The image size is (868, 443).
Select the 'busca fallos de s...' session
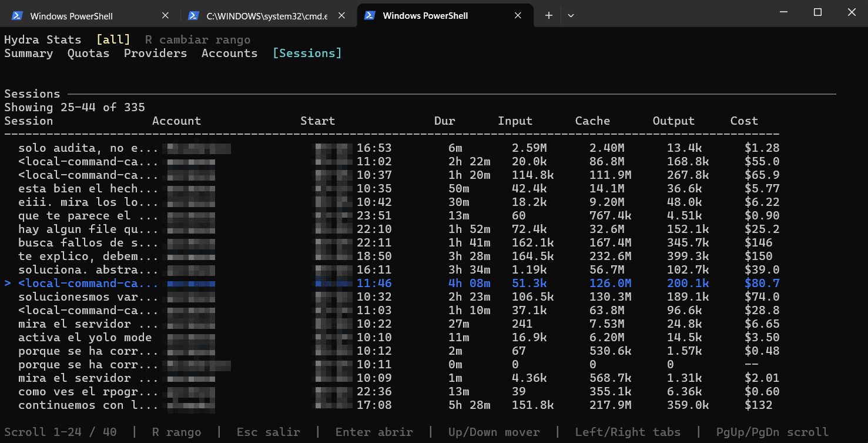pos(392,242)
